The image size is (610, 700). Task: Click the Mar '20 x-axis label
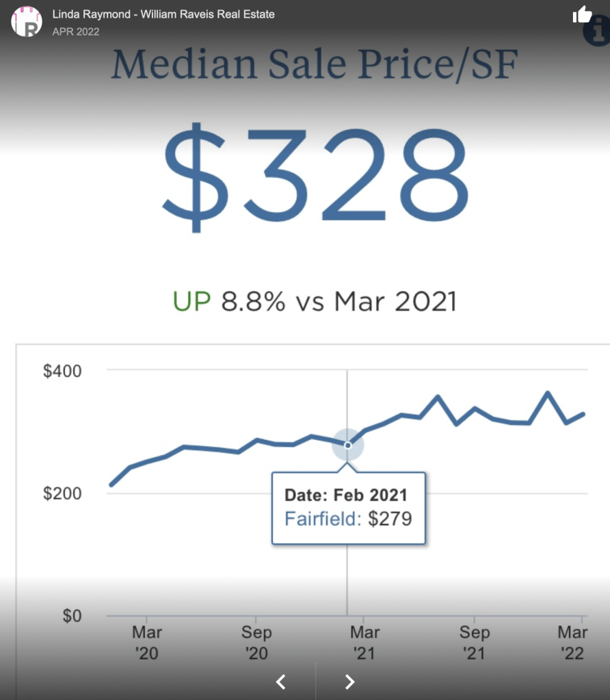(147, 643)
